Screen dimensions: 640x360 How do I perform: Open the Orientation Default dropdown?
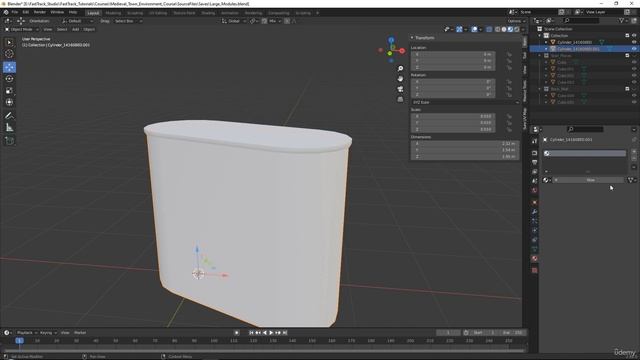[x=77, y=21]
